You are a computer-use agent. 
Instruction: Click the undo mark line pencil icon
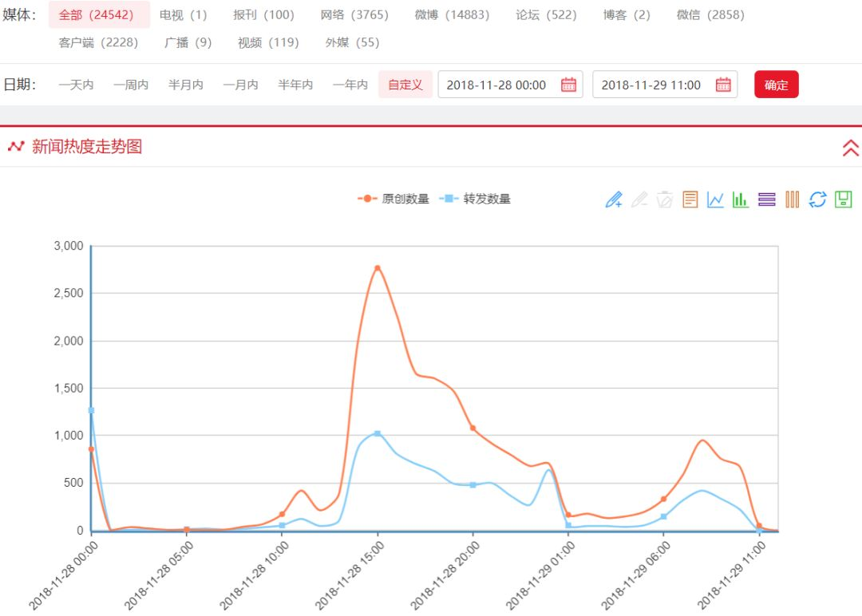tap(639, 199)
